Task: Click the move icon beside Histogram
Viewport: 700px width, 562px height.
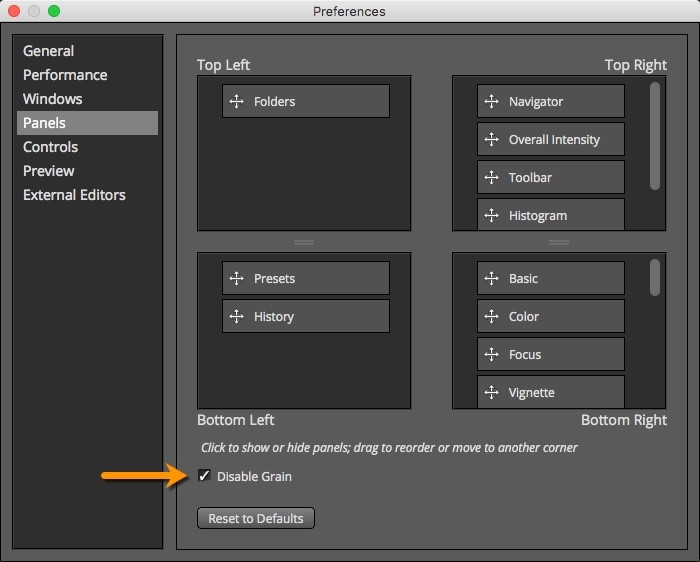Action: (x=491, y=215)
